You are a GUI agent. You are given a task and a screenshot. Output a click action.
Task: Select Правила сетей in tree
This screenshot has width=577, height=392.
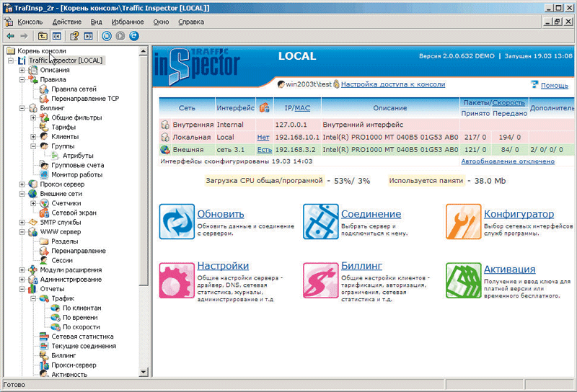coord(74,89)
